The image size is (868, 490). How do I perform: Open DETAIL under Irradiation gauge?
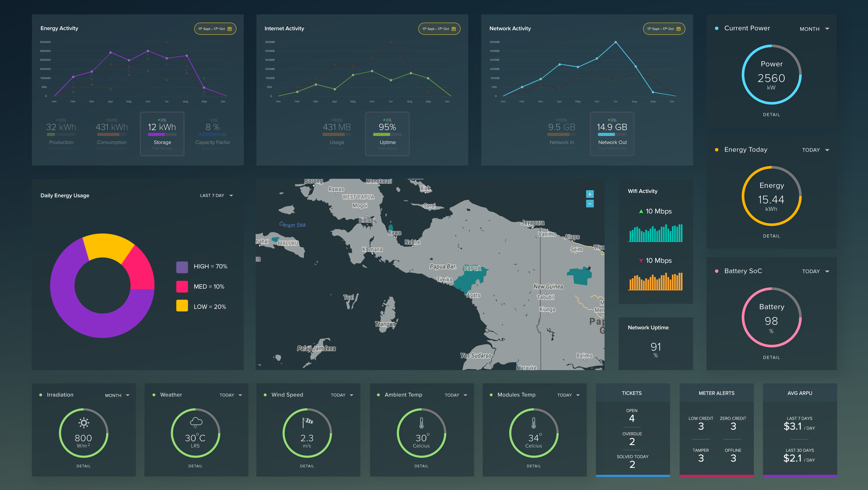[84, 466]
